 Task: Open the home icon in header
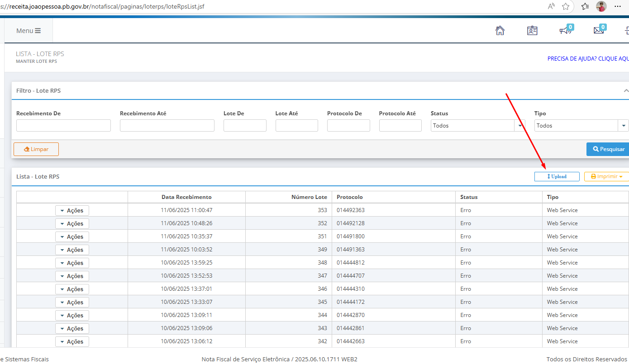(500, 30)
